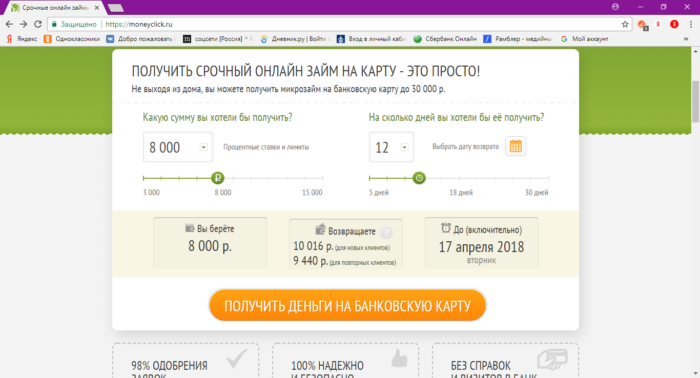Go back with the browser back arrow
The image size is (700, 378).
pos(9,24)
